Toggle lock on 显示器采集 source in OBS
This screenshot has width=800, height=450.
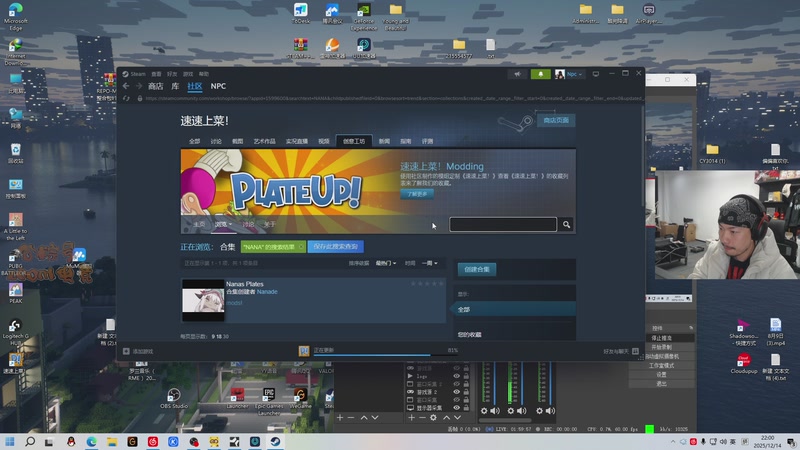[x=466, y=408]
